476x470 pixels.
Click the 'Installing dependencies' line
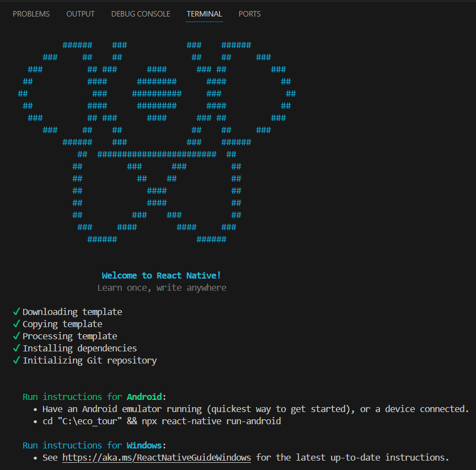coord(80,348)
